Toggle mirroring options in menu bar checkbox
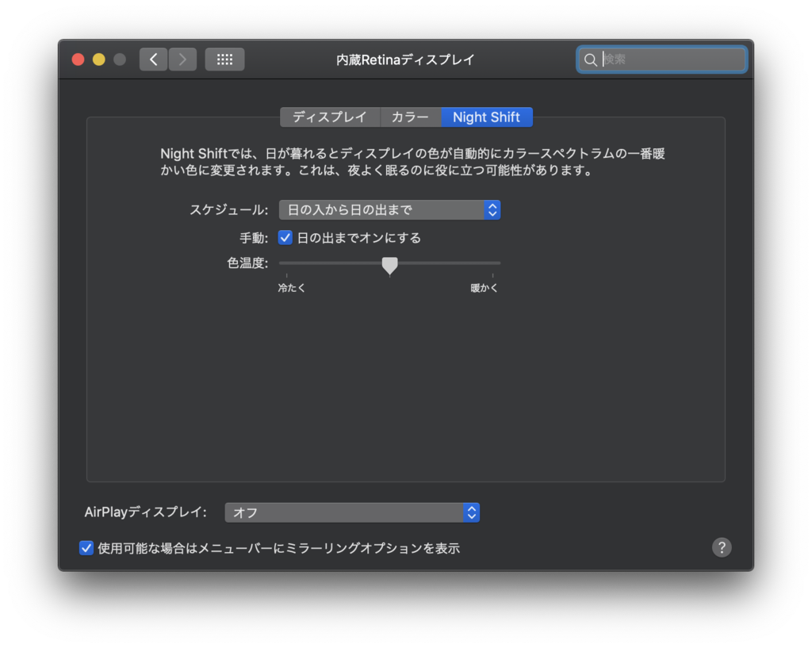812x648 pixels. click(x=86, y=548)
